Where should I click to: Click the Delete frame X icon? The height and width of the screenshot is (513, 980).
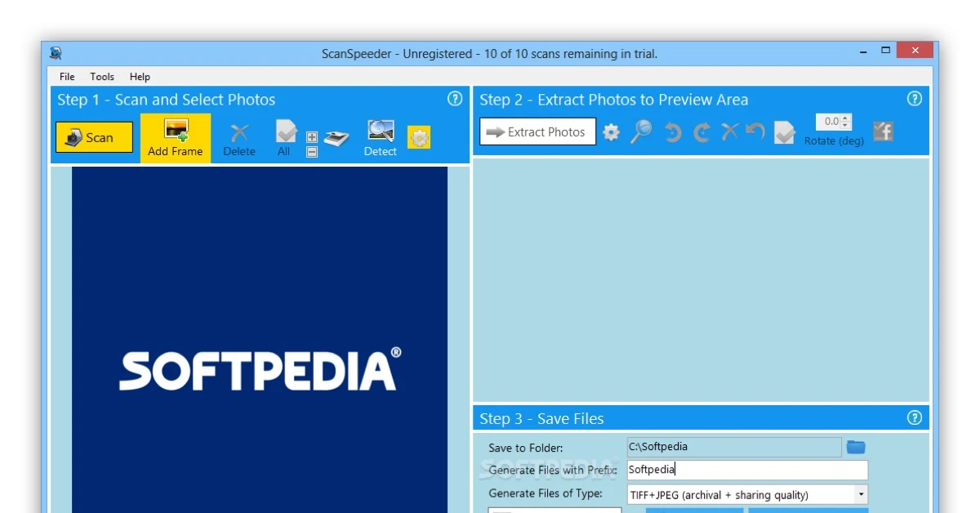pyautogui.click(x=239, y=132)
